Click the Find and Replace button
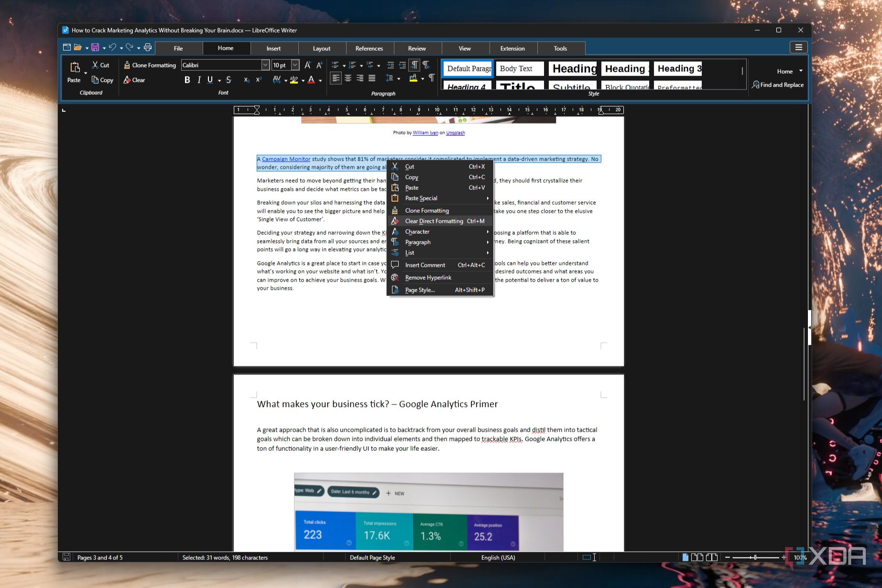 778,85
